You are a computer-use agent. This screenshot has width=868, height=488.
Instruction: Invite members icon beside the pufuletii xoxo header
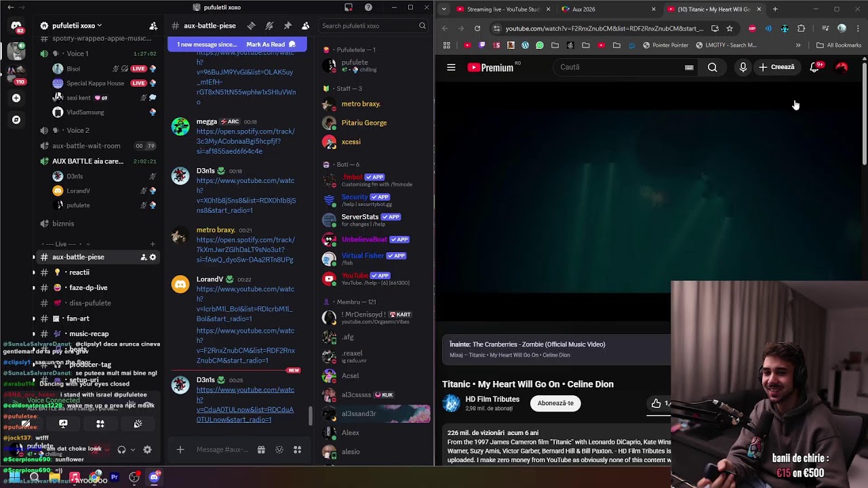coord(153,26)
